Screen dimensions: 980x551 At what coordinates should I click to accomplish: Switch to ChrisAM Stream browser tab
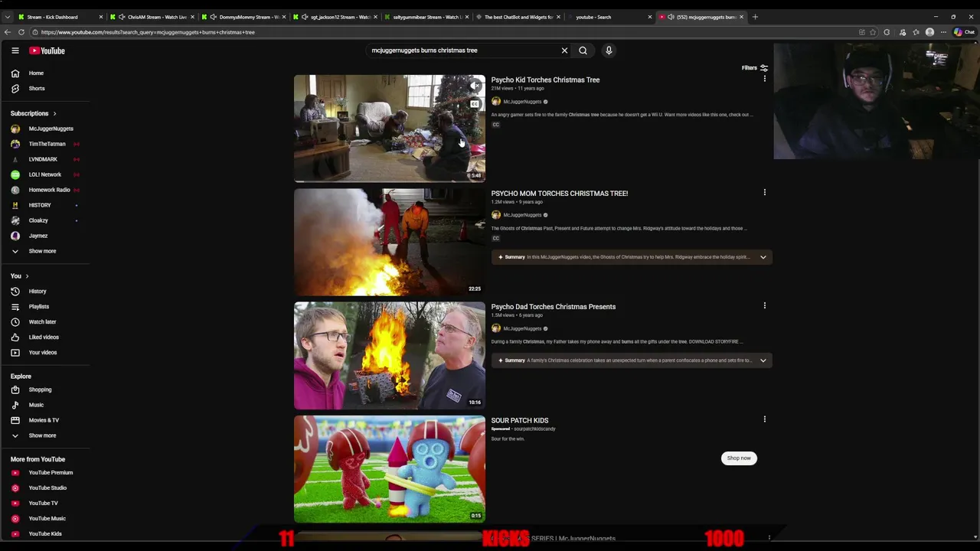[x=152, y=17]
